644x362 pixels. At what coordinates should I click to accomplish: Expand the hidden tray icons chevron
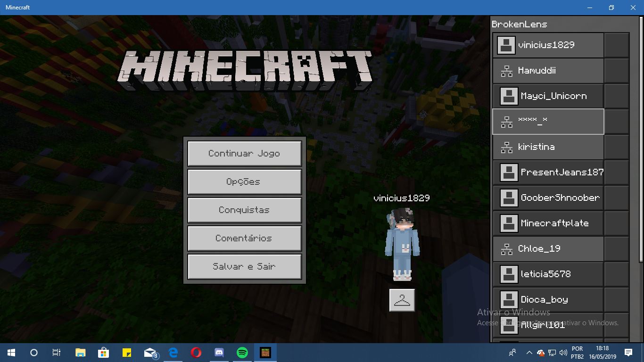(529, 353)
